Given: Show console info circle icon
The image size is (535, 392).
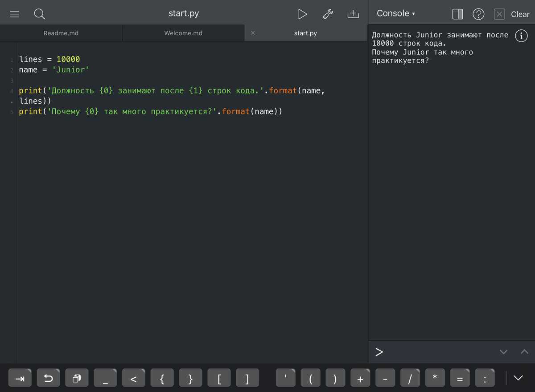Looking at the screenshot, I should [x=521, y=36].
